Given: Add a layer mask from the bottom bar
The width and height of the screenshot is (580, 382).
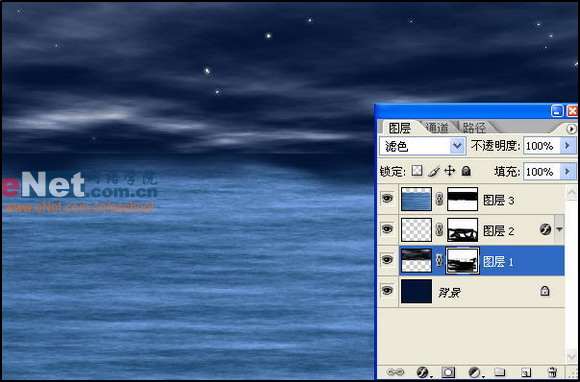Looking at the screenshot, I should pos(448,372).
